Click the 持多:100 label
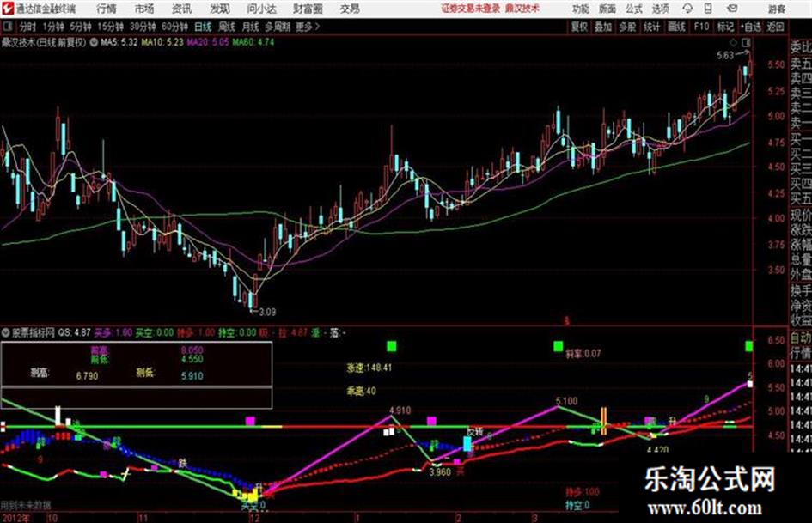 tap(582, 492)
